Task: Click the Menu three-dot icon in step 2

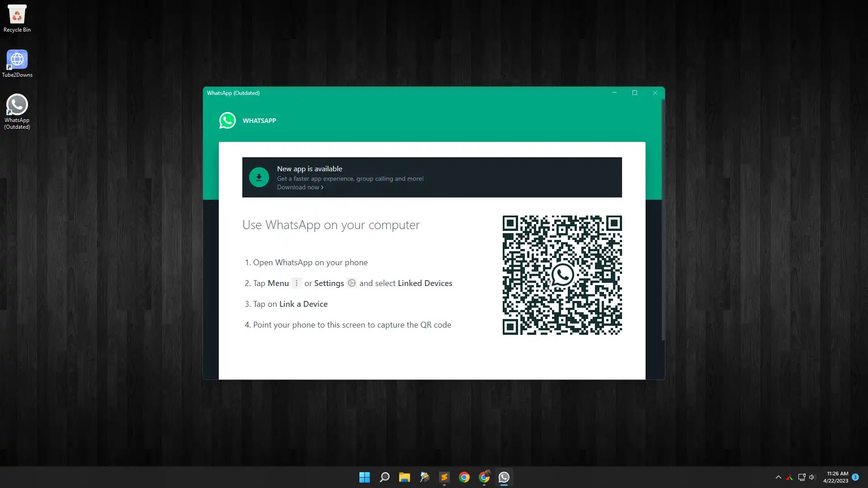Action: coord(297,283)
